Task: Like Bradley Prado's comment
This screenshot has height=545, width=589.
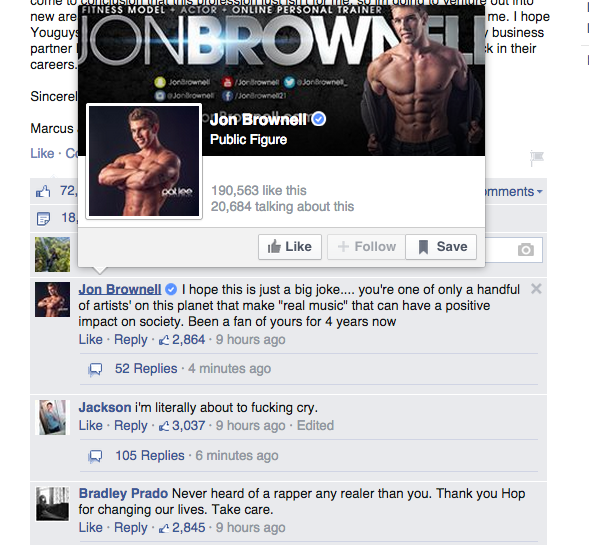Action: 91,527
